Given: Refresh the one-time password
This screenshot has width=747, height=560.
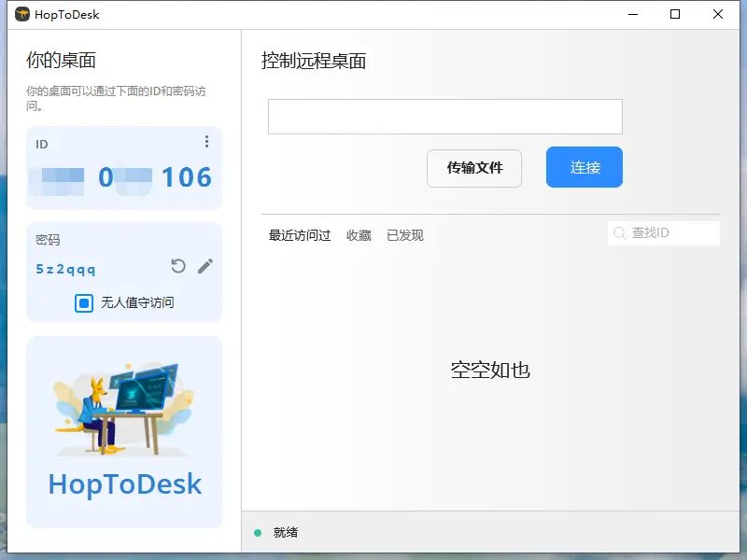Looking at the screenshot, I should [x=177, y=267].
